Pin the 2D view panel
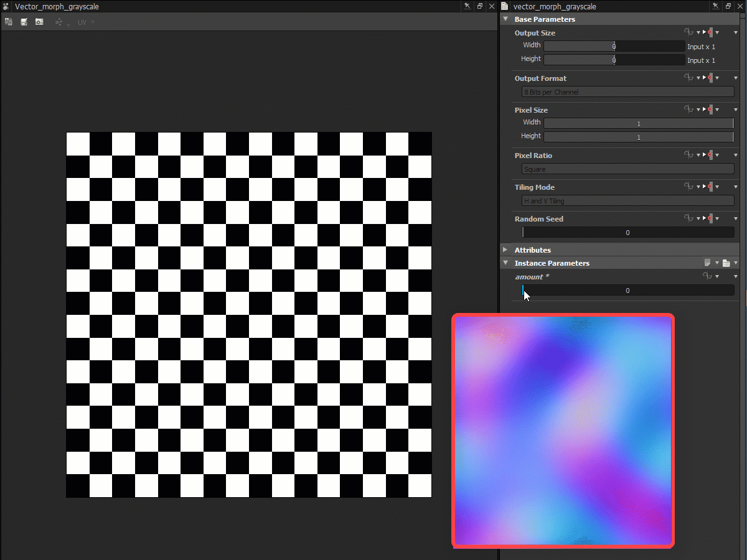Image resolution: width=747 pixels, height=560 pixels. click(x=467, y=6)
